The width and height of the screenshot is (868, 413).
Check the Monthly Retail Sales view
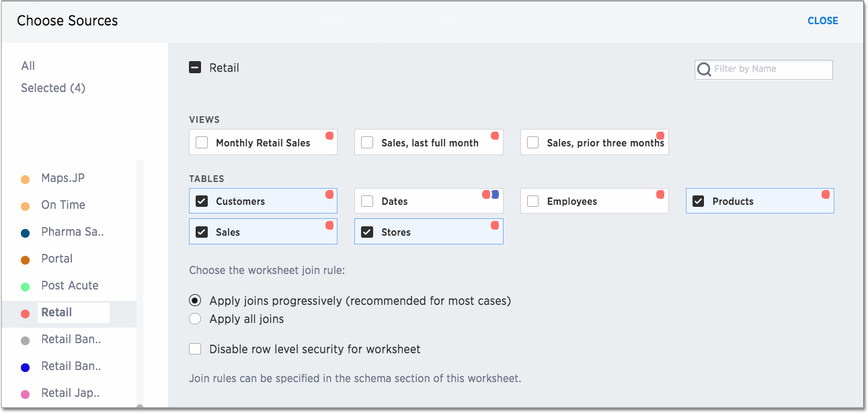click(x=202, y=142)
